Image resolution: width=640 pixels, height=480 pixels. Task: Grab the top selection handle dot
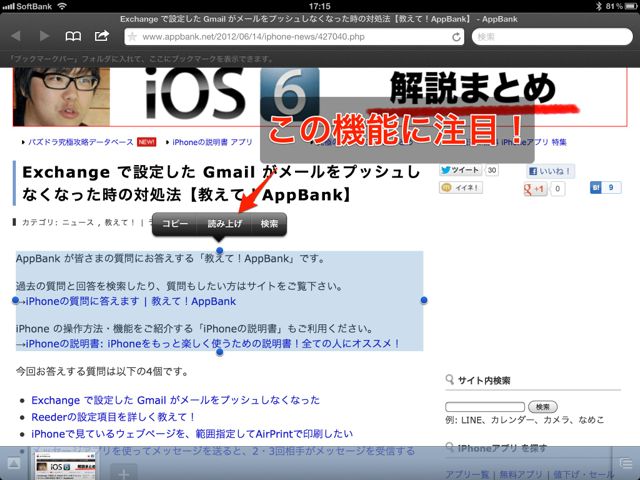tap(220, 251)
